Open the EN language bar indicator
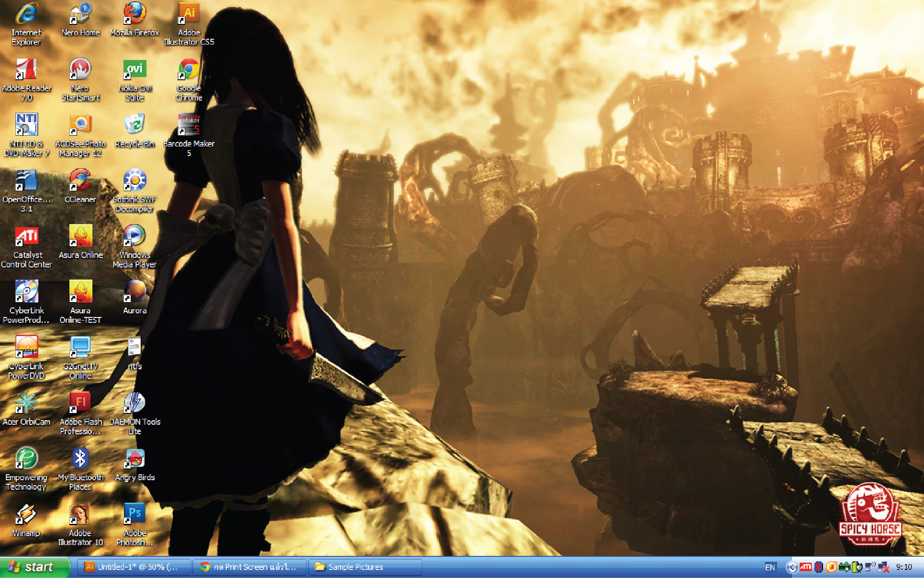The image size is (924, 578). (x=770, y=567)
